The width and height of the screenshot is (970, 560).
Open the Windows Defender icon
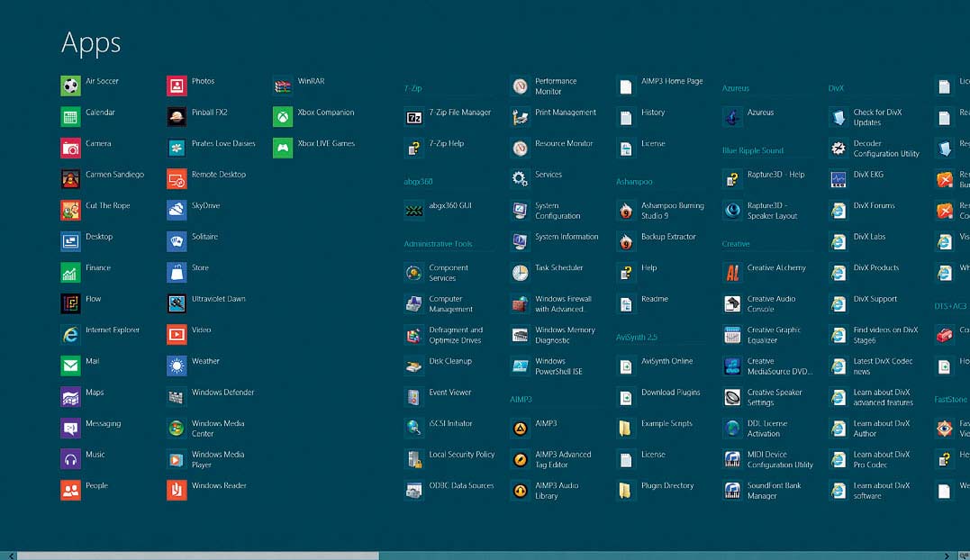tap(177, 397)
